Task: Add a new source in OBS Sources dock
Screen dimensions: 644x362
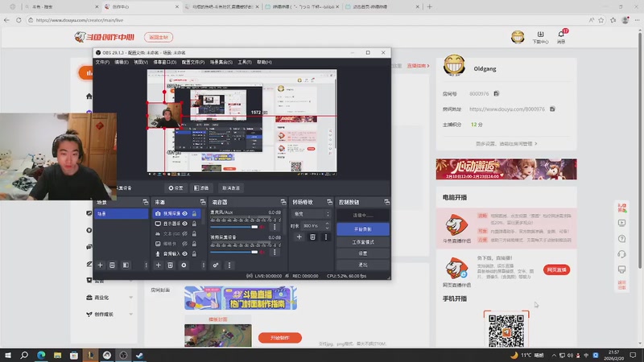Action: (x=158, y=265)
